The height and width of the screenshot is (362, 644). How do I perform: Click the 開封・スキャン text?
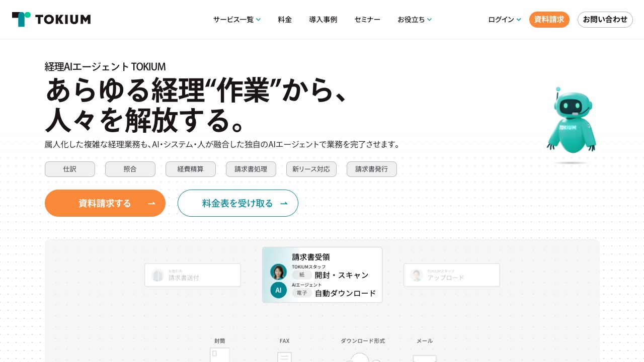(x=342, y=275)
